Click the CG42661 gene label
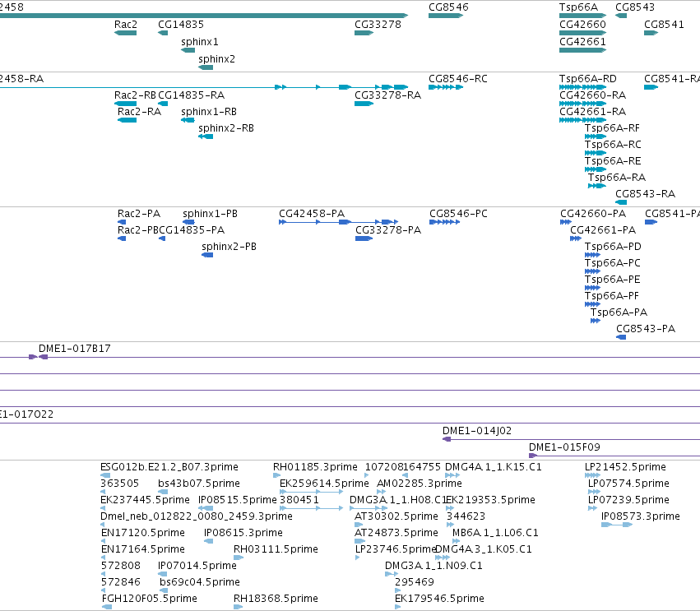The width and height of the screenshot is (700, 611). (582, 42)
